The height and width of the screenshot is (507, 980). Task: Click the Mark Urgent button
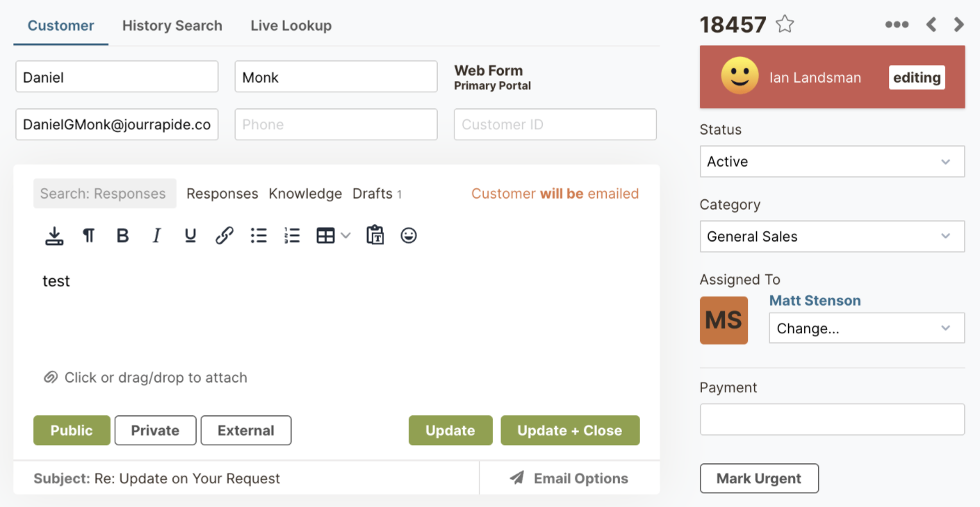click(759, 479)
